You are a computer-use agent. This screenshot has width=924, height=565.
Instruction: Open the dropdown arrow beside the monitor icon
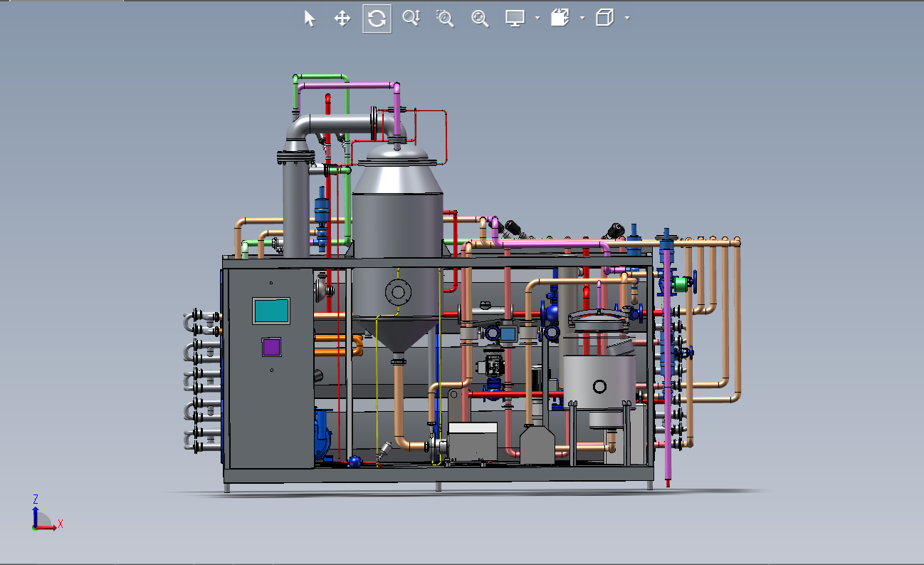click(537, 19)
